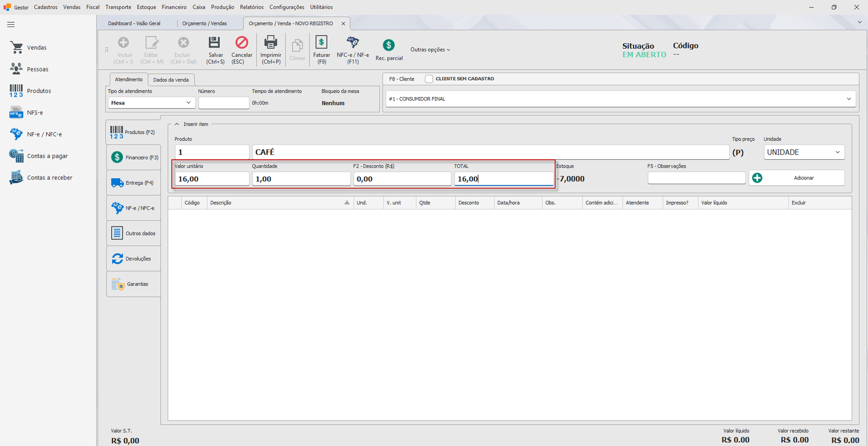Image resolution: width=868 pixels, height=446 pixels.
Task: Switch to Dashboard - Visão Geral tab
Action: [134, 23]
